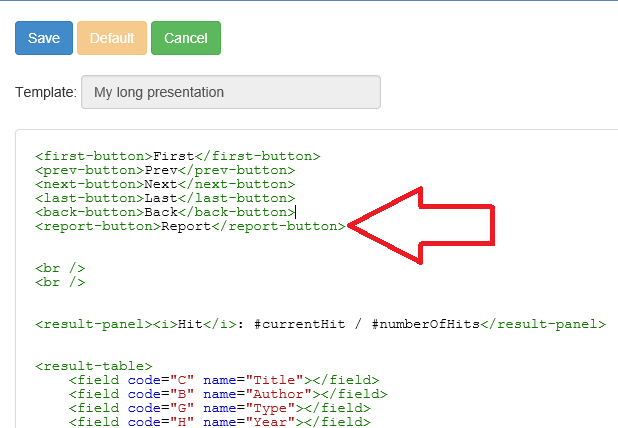Screen dimensions: 618x428
Task: Click the field line named Title
Action: pyautogui.click(x=224, y=380)
